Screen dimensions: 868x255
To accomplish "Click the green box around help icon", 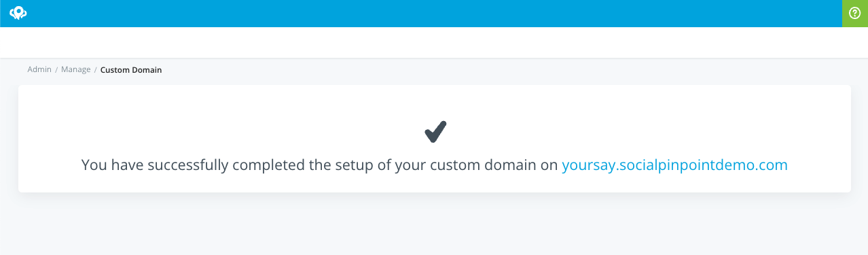I will [x=855, y=14].
